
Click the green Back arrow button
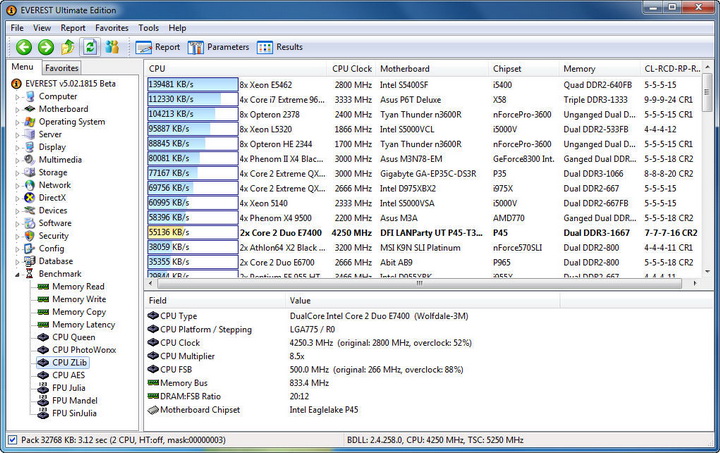tap(24, 47)
